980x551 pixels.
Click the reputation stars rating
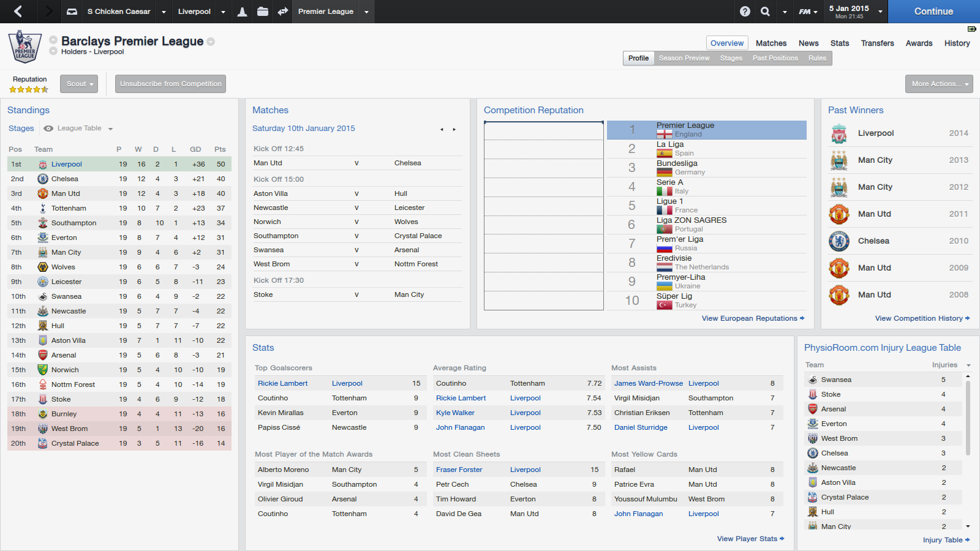29,89
